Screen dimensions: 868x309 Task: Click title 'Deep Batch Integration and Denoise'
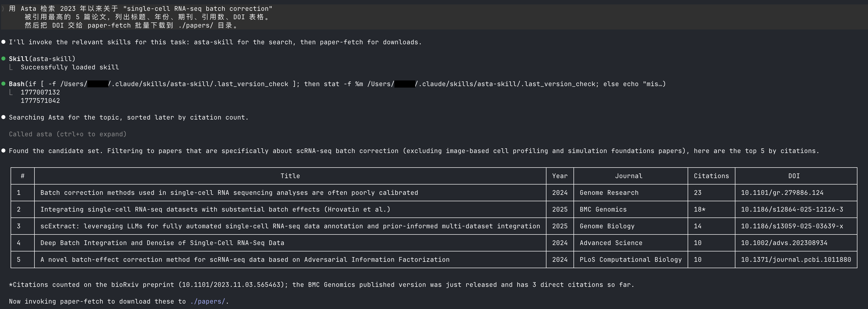pyautogui.click(x=162, y=243)
